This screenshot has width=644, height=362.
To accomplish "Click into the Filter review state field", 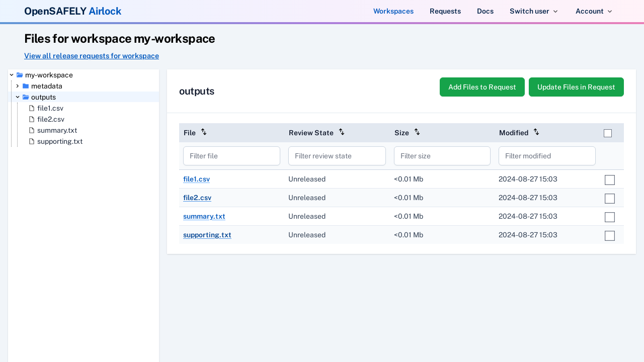I will (x=337, y=156).
